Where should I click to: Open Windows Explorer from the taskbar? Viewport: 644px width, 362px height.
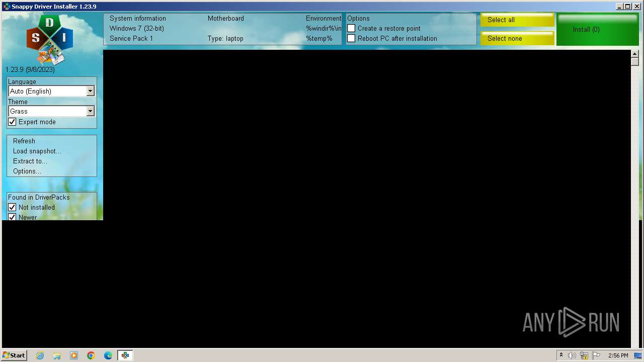coord(57,355)
